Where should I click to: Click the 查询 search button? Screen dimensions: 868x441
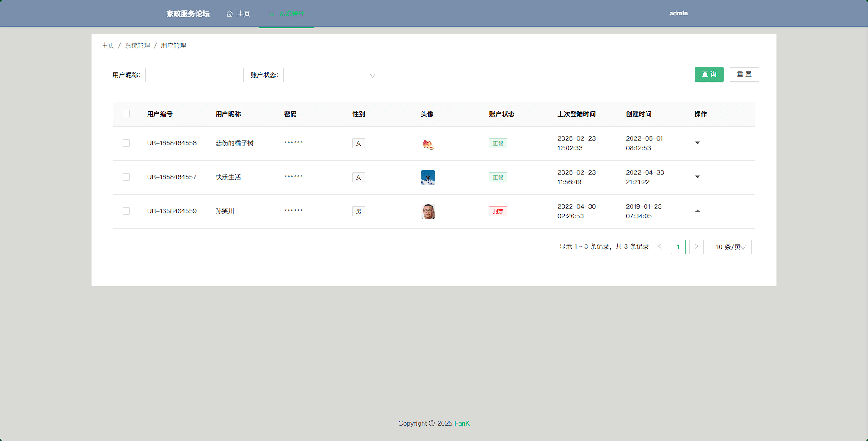click(709, 74)
